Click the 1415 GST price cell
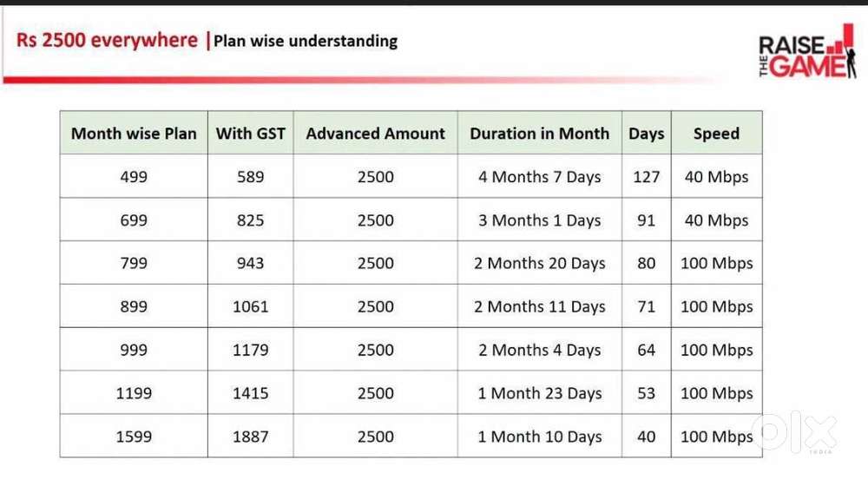 [x=250, y=394]
